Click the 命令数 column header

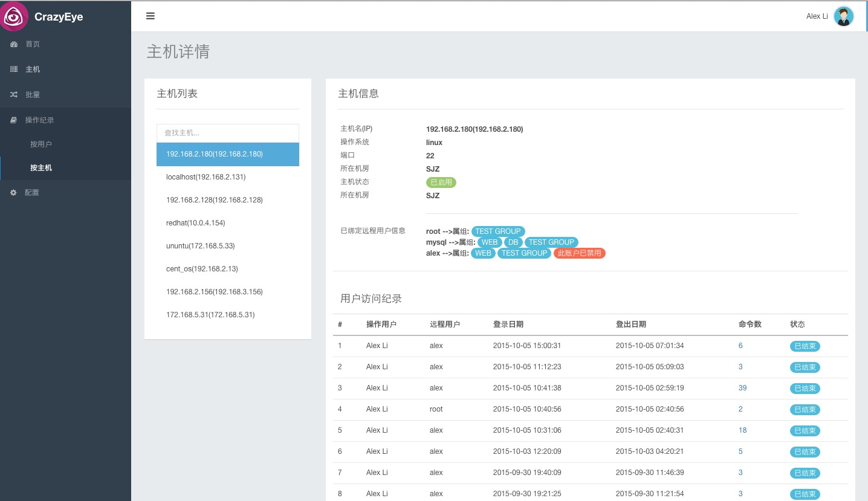[750, 325]
